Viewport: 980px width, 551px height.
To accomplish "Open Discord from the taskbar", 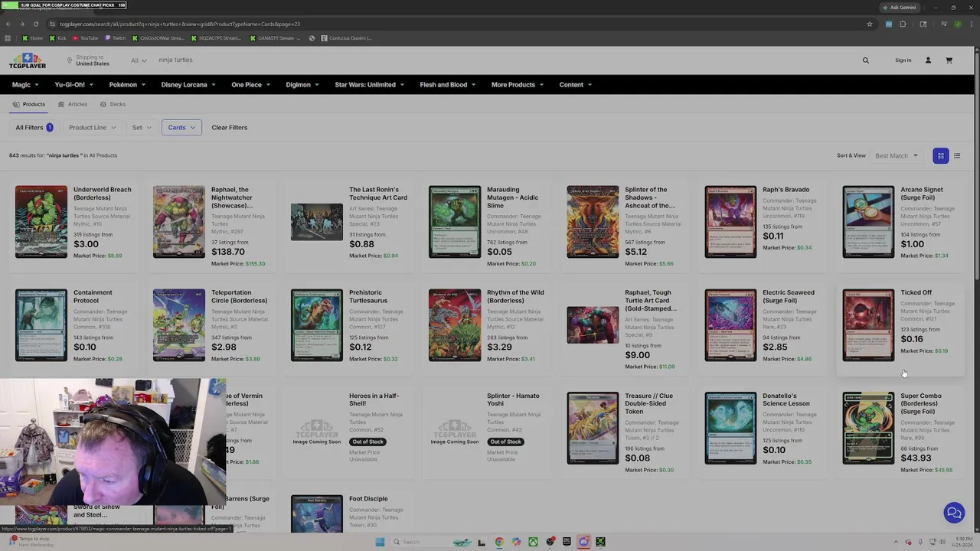I will [x=583, y=542].
